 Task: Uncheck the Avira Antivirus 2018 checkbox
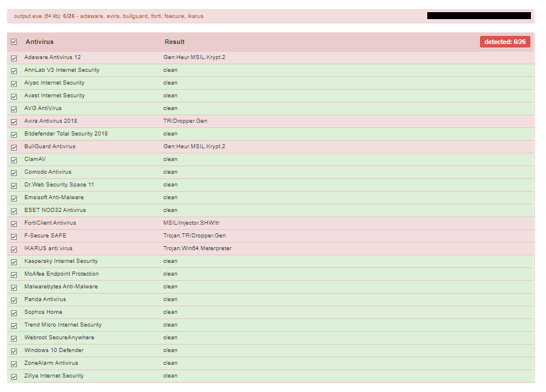pos(14,122)
